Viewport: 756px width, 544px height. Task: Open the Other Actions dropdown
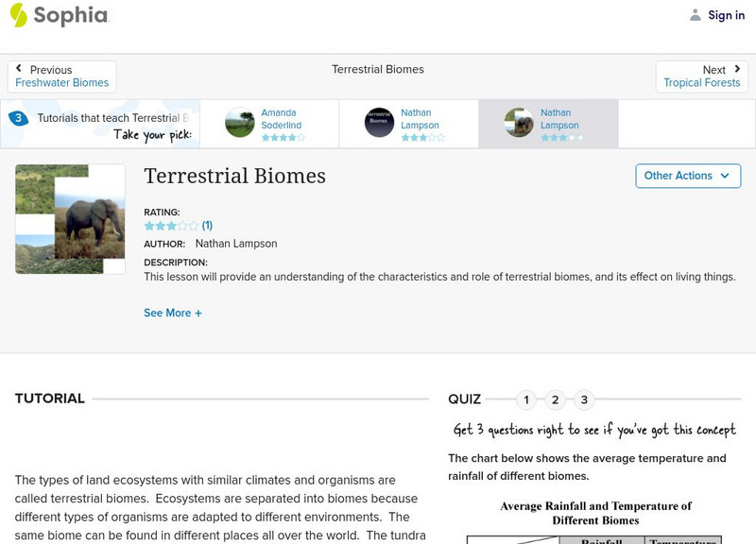click(687, 176)
